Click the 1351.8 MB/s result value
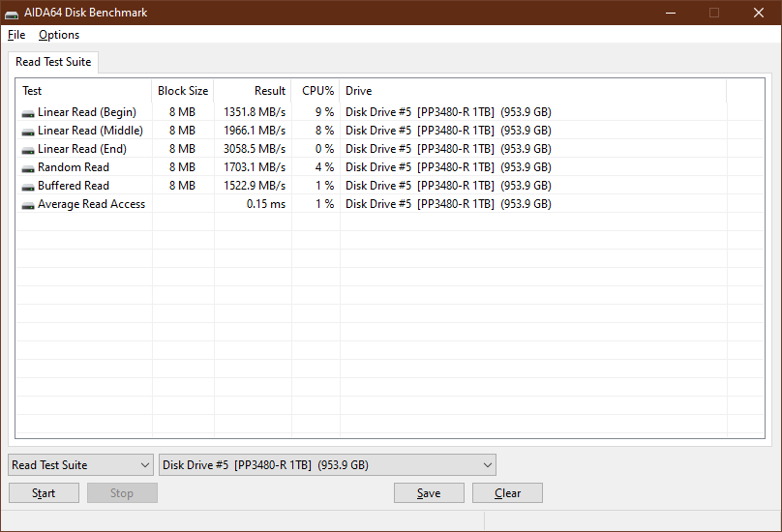This screenshot has width=782, height=532. [x=255, y=112]
